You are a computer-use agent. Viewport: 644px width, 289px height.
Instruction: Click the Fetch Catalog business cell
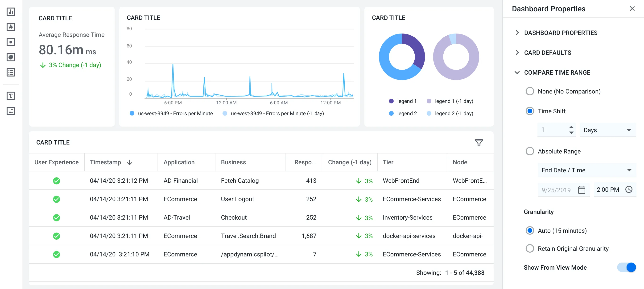tap(240, 181)
